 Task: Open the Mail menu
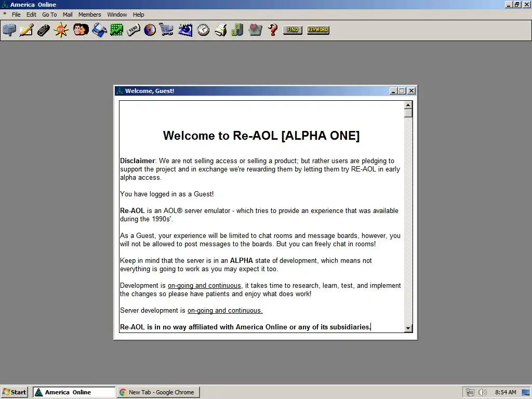click(68, 15)
